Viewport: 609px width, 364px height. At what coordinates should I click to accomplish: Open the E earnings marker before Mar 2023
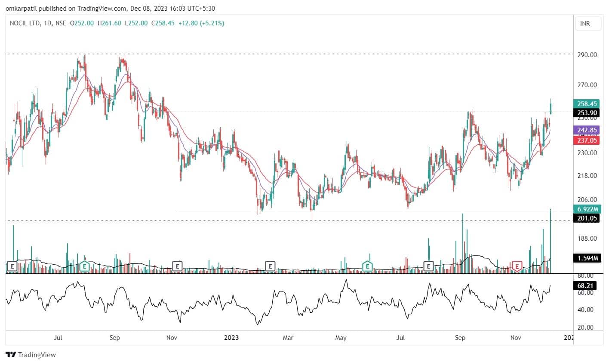tap(270, 266)
